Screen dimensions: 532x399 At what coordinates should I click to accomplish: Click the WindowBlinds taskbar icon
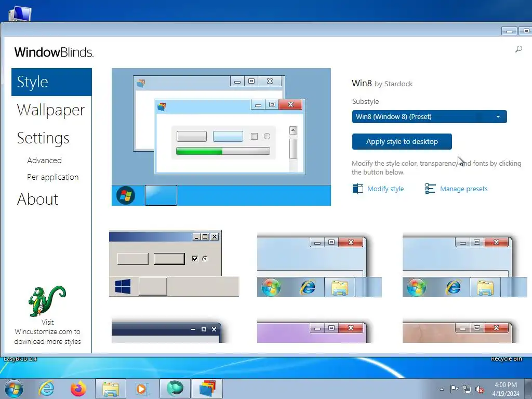(207, 389)
